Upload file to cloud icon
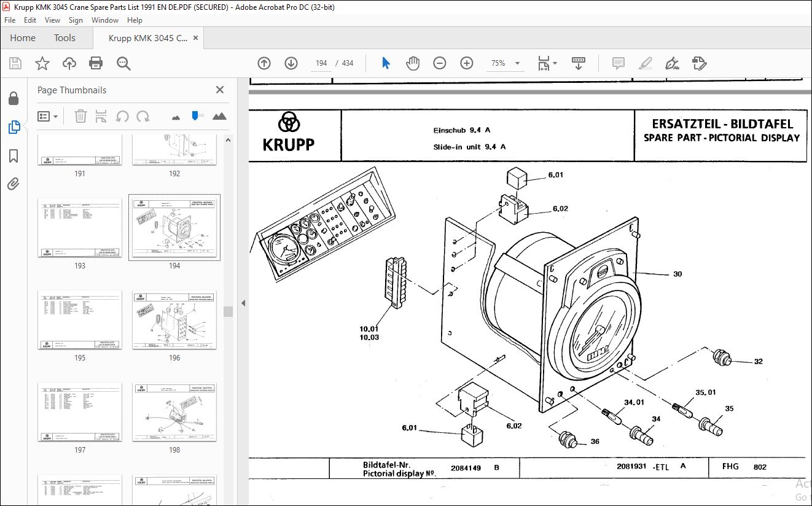 tap(69, 63)
